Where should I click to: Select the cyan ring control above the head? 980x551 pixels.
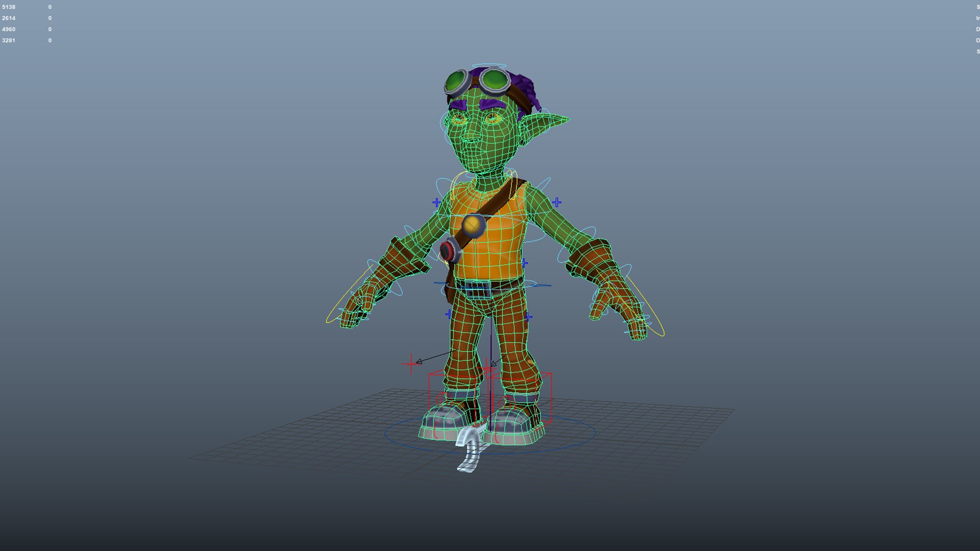coord(488,66)
